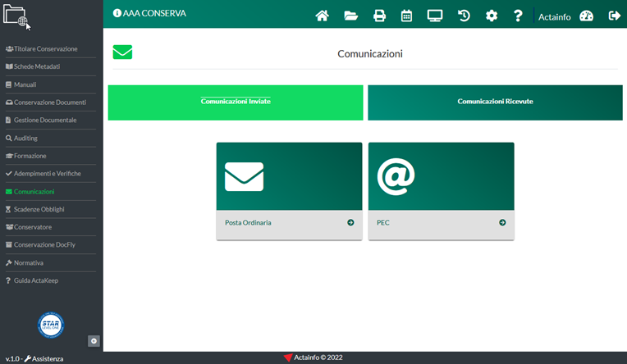Viewport: 627px width, 364px height.
Task: Click the home icon in top bar
Action: (323, 16)
